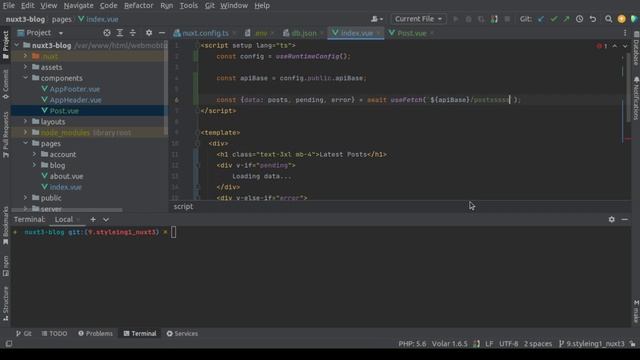Open Bookmarks tool window sidebar
The width and height of the screenshot is (640, 360).
[x=5, y=226]
